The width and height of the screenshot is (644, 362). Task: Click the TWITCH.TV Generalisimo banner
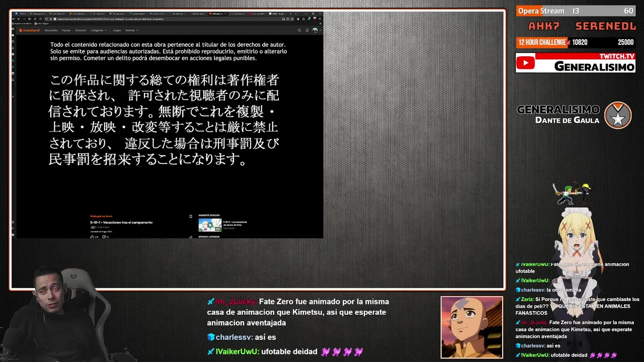point(576,63)
